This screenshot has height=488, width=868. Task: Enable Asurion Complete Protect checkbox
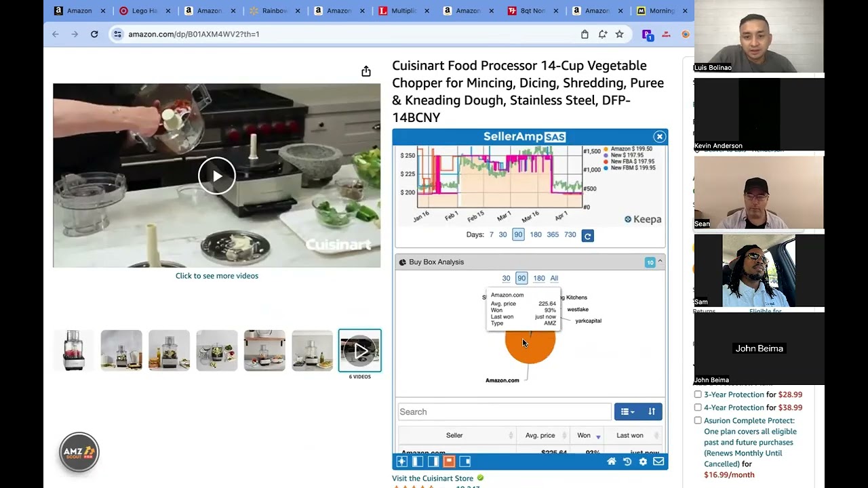pyautogui.click(x=698, y=420)
